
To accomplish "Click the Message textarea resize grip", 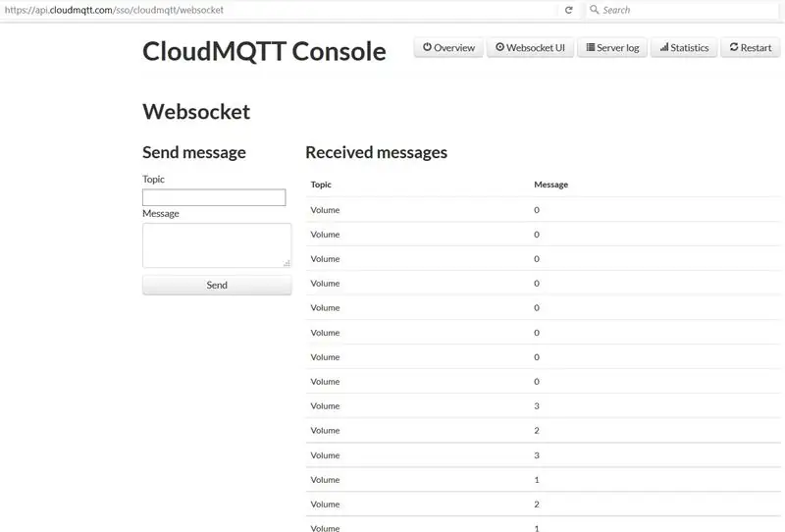I will click(287, 263).
